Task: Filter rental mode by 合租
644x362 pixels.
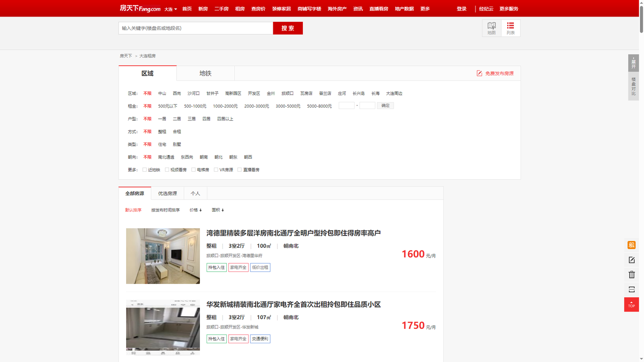Action: pyautogui.click(x=177, y=132)
